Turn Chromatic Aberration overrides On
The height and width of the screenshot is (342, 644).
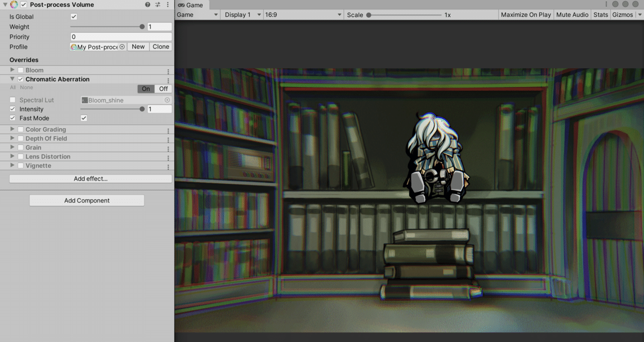tap(146, 89)
